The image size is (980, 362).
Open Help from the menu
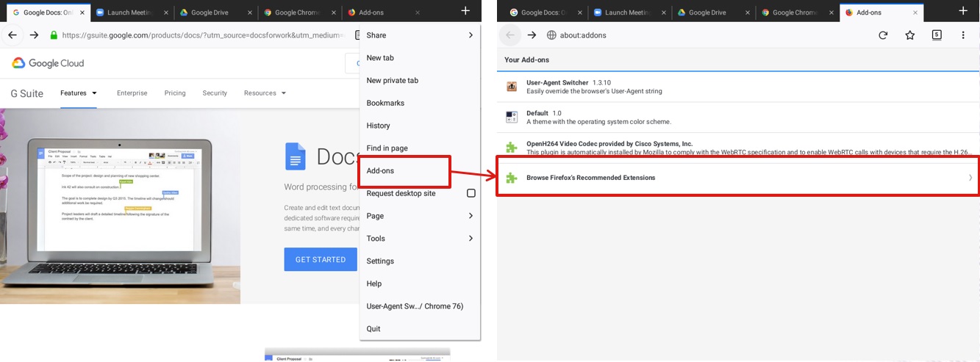(420, 283)
